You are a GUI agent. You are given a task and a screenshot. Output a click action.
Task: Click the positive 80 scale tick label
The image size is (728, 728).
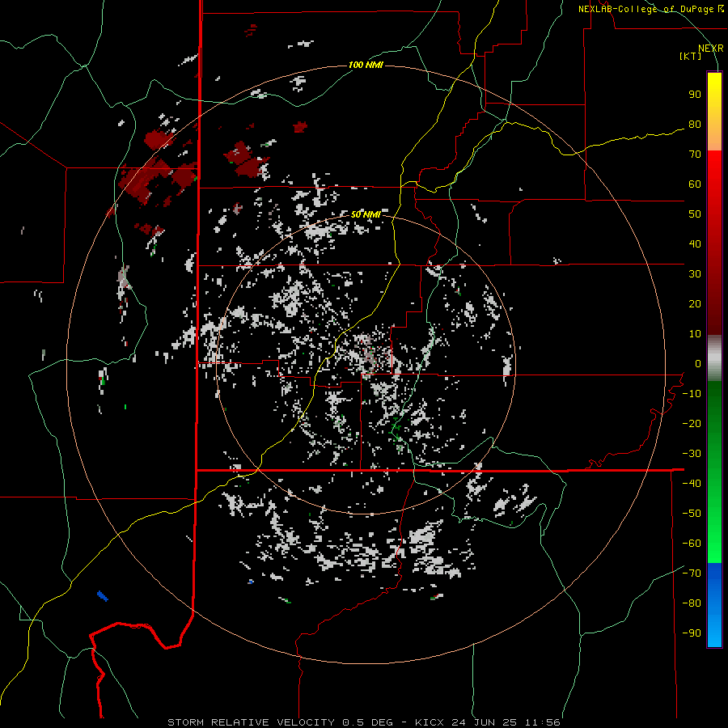pos(695,125)
